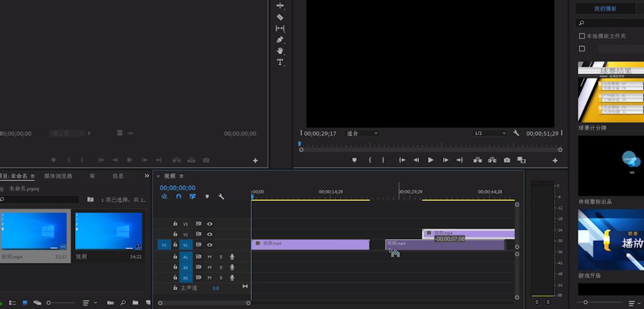
Task: Hide track V3 with eye icon
Action: [210, 224]
